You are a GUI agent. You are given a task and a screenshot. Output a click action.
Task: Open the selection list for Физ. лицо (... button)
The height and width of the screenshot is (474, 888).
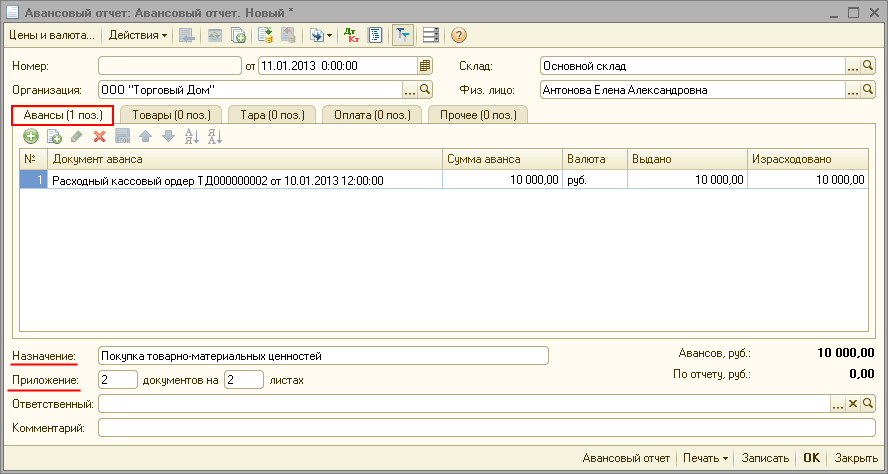tap(853, 89)
